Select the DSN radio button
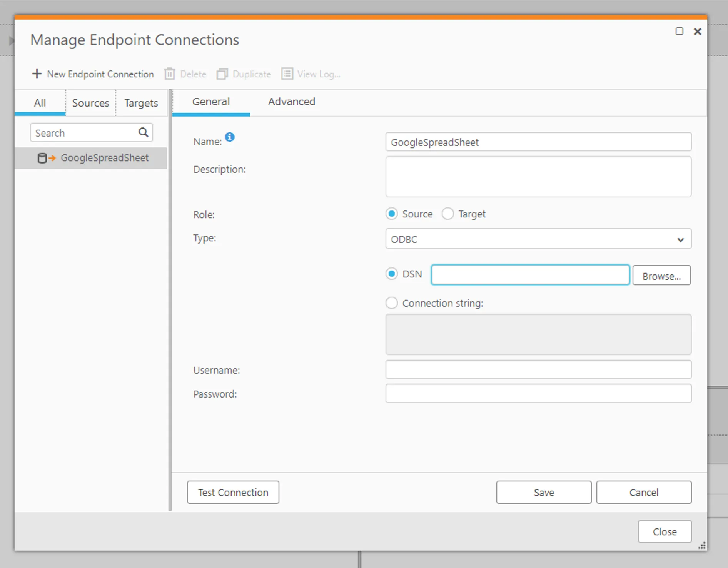 point(392,274)
